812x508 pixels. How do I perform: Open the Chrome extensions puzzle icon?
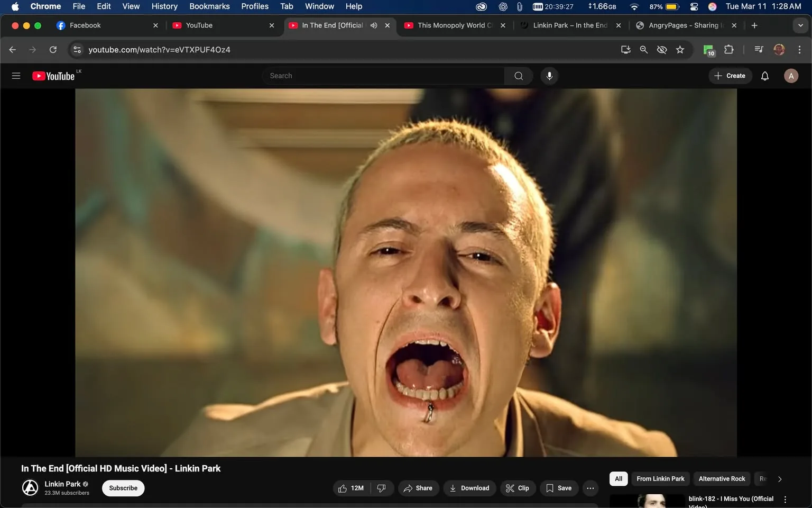tap(728, 49)
